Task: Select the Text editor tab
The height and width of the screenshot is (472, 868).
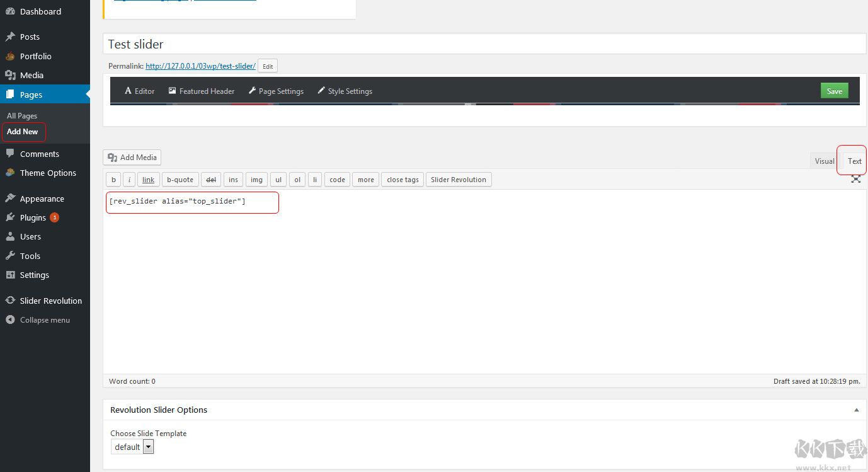Action: click(854, 161)
